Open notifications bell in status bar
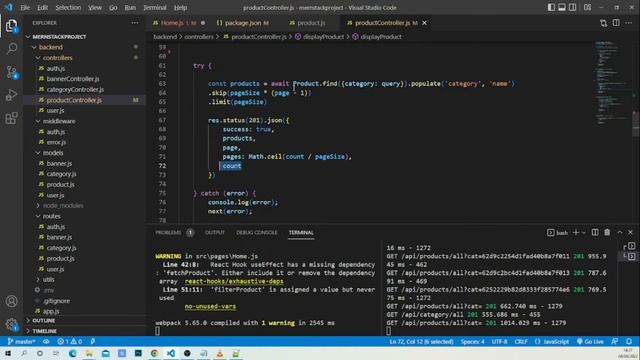640x360 pixels. [629, 341]
